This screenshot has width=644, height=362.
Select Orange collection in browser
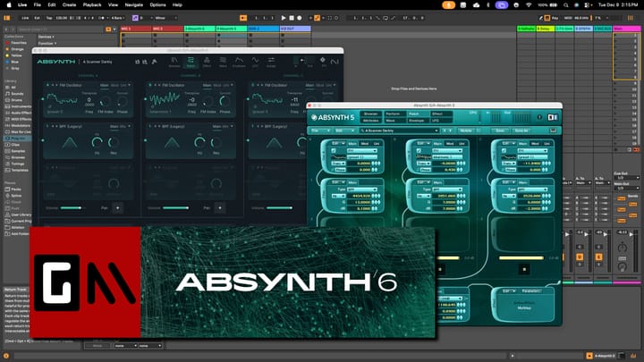point(15,49)
